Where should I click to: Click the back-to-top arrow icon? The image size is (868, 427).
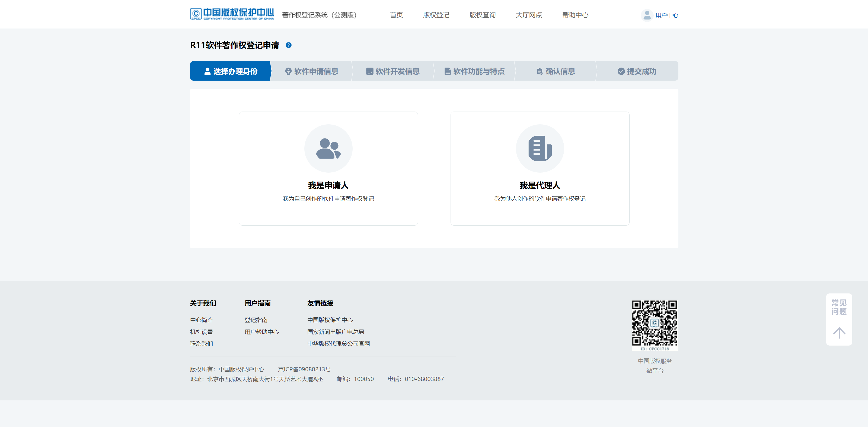pos(839,333)
